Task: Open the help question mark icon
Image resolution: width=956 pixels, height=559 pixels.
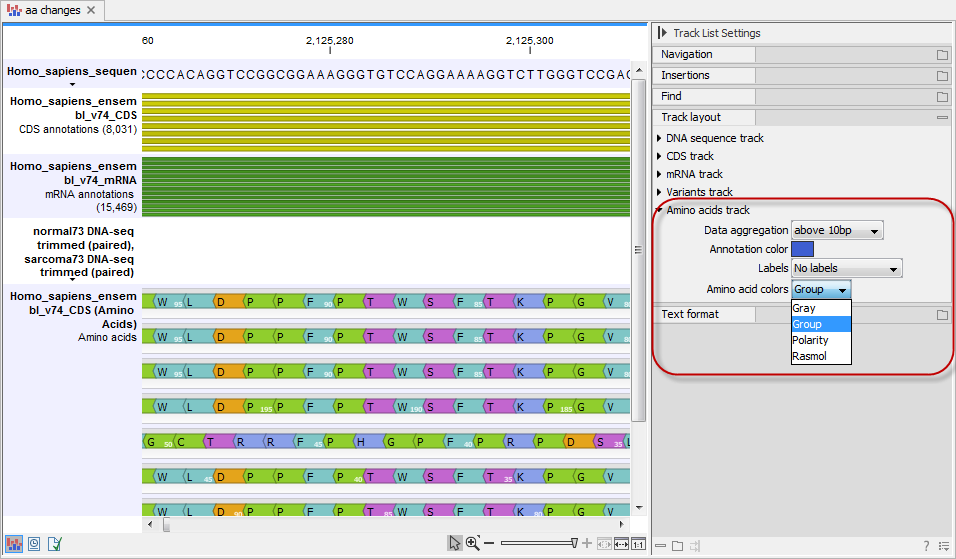Action: coord(926,545)
